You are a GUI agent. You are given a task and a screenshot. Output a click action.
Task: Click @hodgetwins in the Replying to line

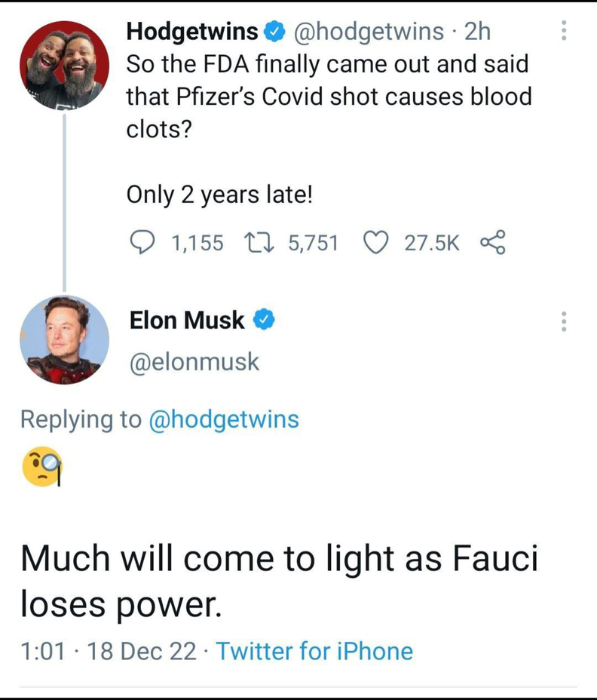coord(225,419)
